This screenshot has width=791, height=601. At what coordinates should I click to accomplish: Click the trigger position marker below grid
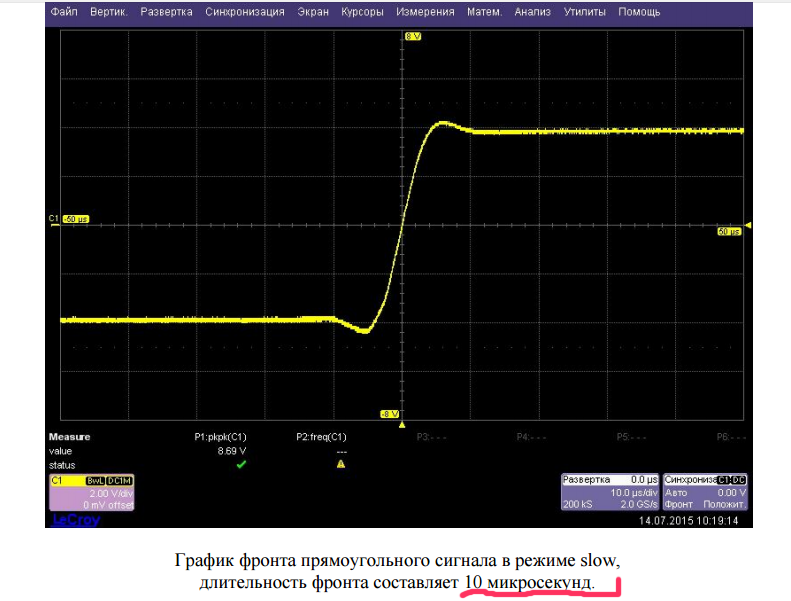(x=402, y=425)
